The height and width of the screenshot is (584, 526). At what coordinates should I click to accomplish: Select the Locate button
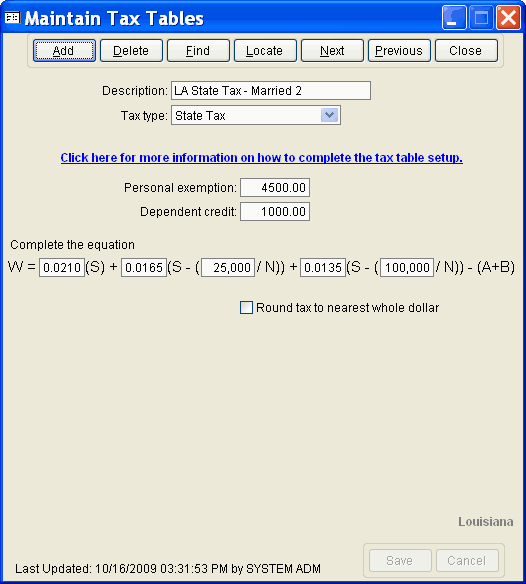pyautogui.click(x=265, y=51)
